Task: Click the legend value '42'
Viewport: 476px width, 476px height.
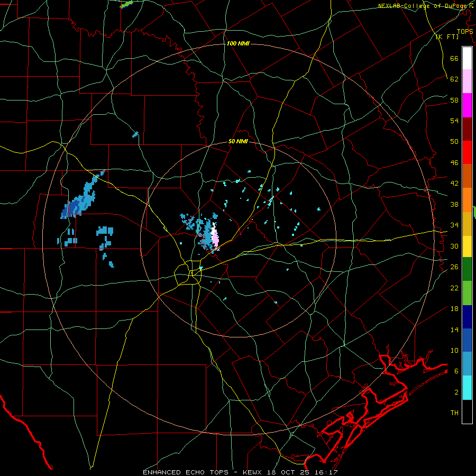Action: click(x=454, y=184)
